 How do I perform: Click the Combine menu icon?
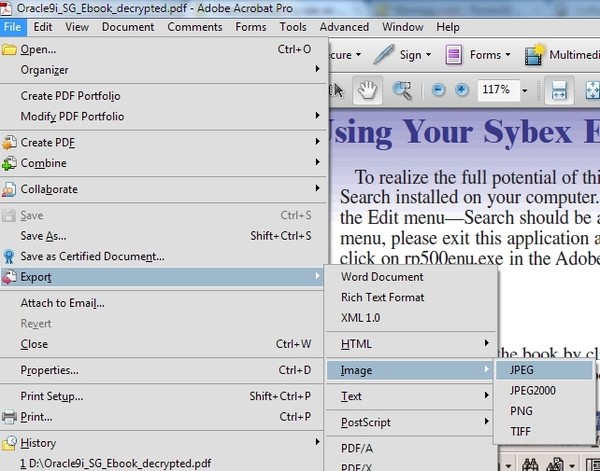click(9, 163)
